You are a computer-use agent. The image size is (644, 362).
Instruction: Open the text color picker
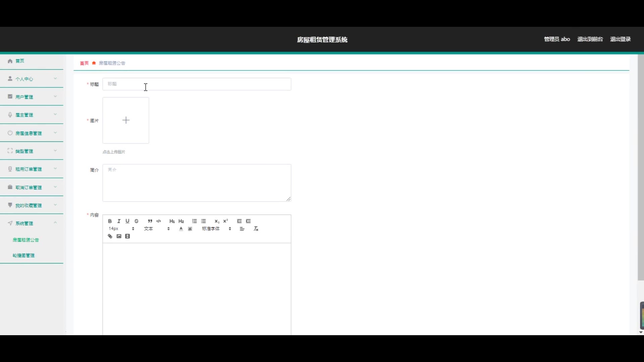[x=181, y=229]
